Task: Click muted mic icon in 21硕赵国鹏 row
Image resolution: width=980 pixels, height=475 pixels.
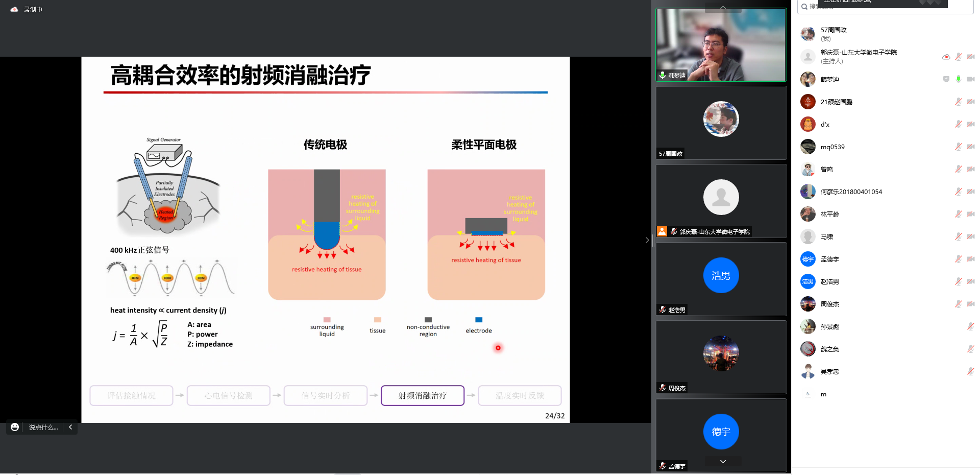Action: (x=959, y=102)
